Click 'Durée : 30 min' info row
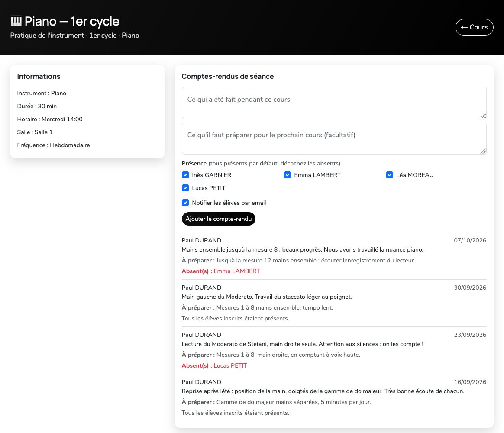The height and width of the screenshot is (433, 504). coord(87,106)
